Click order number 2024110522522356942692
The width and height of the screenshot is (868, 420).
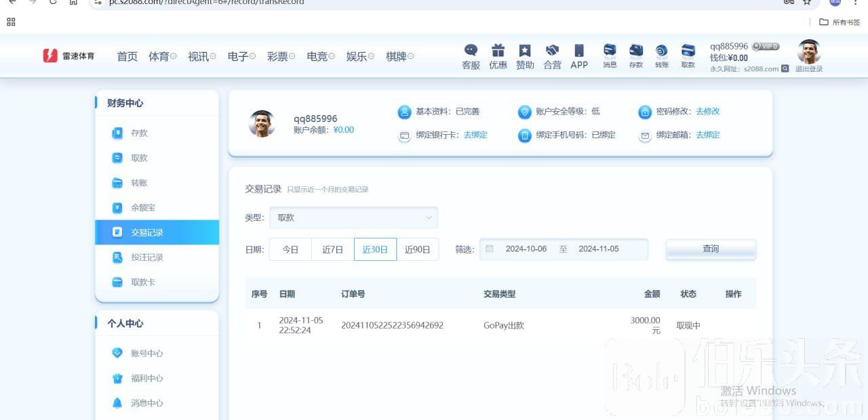(x=392, y=326)
